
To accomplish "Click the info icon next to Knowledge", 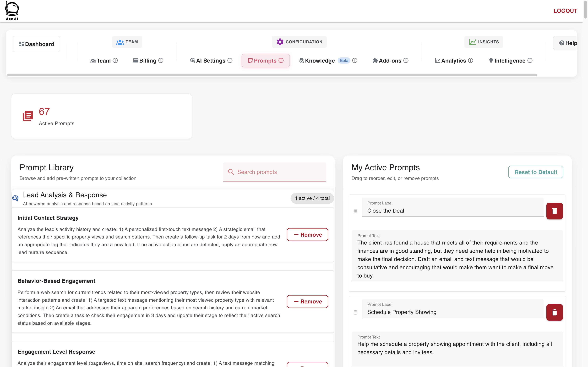I will [355, 60].
